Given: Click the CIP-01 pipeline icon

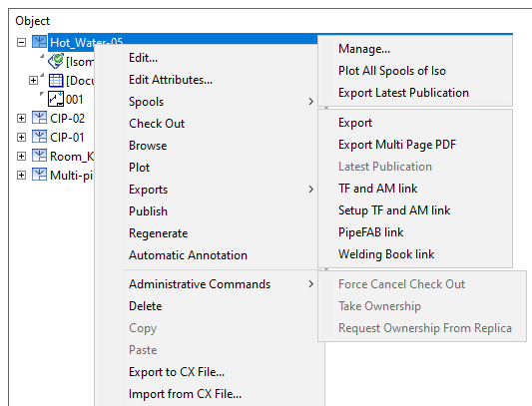Looking at the screenshot, I should (x=39, y=137).
